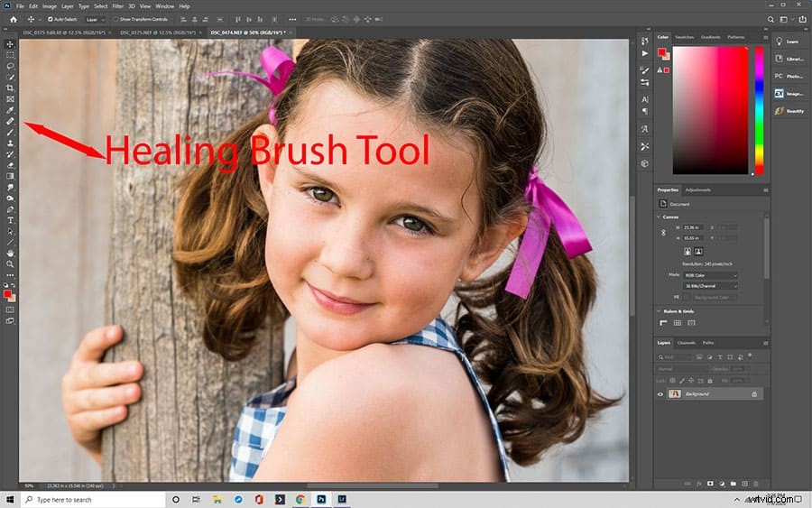Image resolution: width=812 pixels, height=508 pixels.
Task: Click the new group folder icon
Action: (x=734, y=484)
